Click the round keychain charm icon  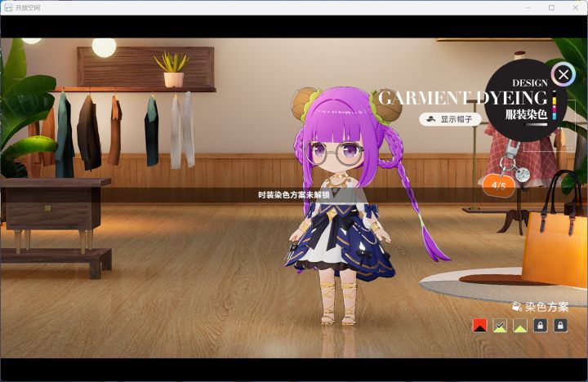pos(523,175)
